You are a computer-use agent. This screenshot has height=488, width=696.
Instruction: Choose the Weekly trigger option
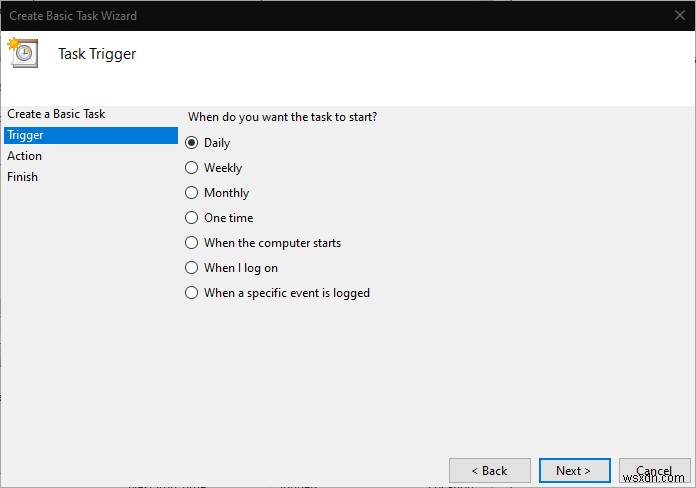[192, 168]
